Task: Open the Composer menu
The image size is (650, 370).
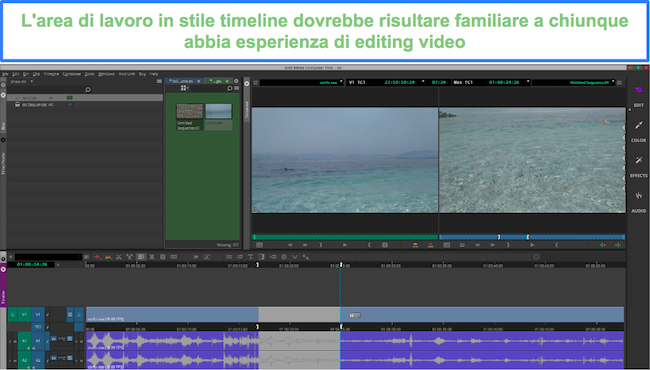Action: click(x=72, y=74)
